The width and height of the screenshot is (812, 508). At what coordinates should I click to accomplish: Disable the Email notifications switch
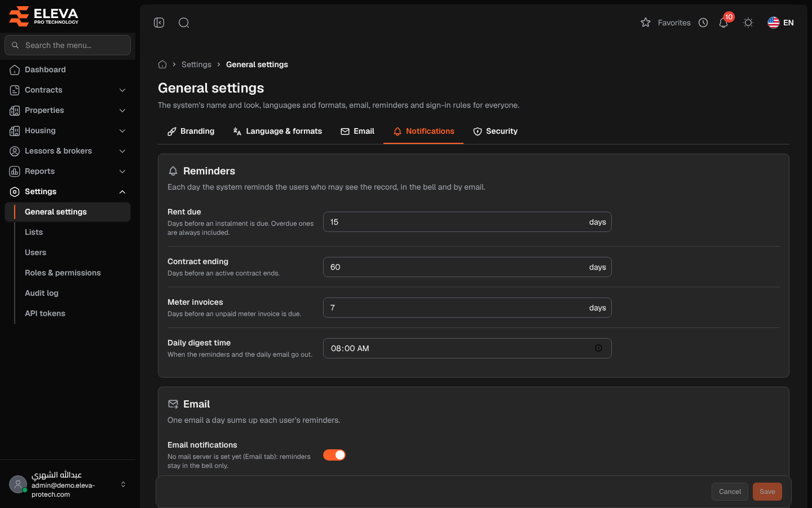pos(334,455)
